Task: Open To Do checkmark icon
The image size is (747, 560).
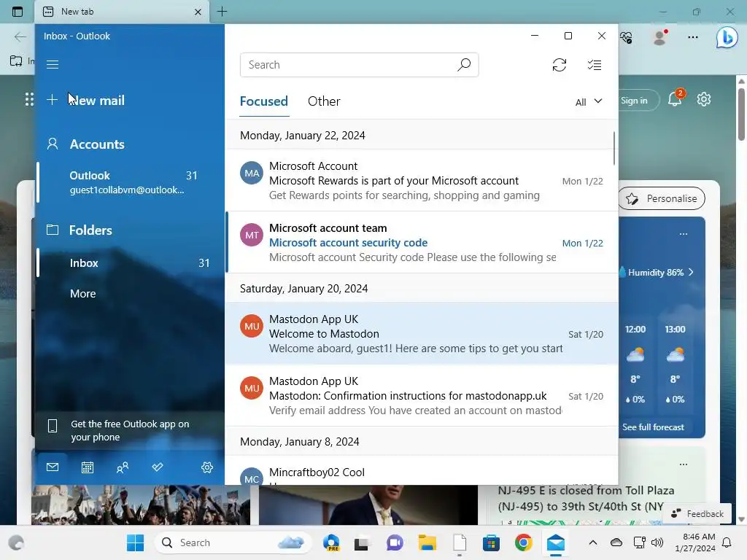Action: 158,467
